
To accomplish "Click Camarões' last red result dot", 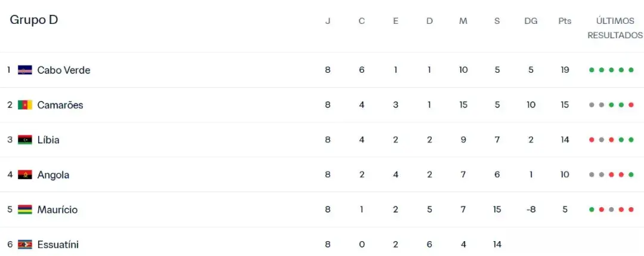I will (x=631, y=105).
